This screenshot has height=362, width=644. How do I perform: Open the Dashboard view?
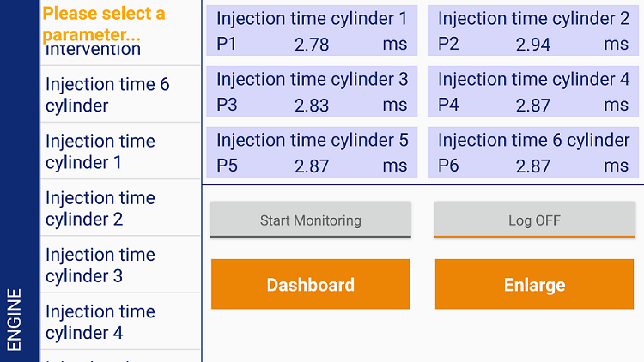310,285
